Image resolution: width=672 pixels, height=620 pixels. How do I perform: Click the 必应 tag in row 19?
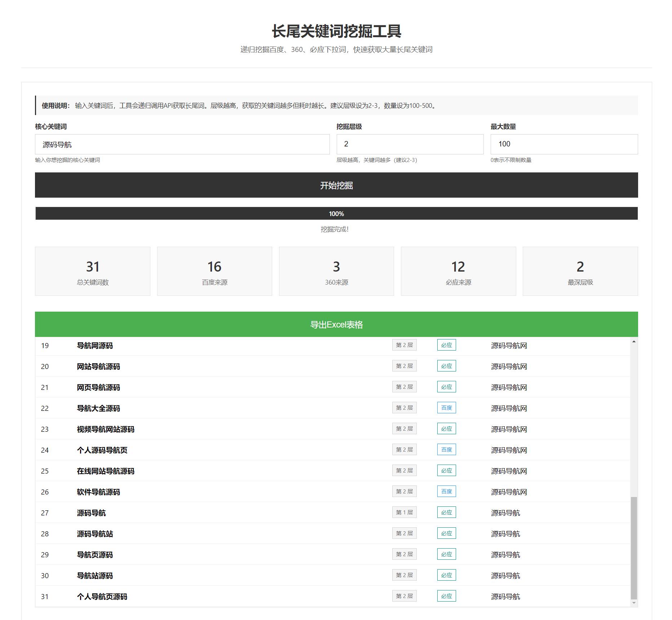pyautogui.click(x=446, y=345)
